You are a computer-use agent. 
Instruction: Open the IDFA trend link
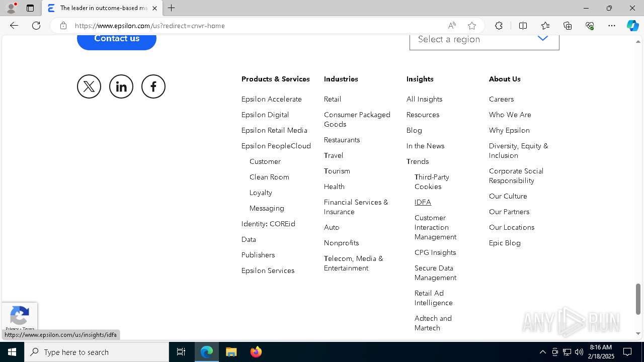423,202
